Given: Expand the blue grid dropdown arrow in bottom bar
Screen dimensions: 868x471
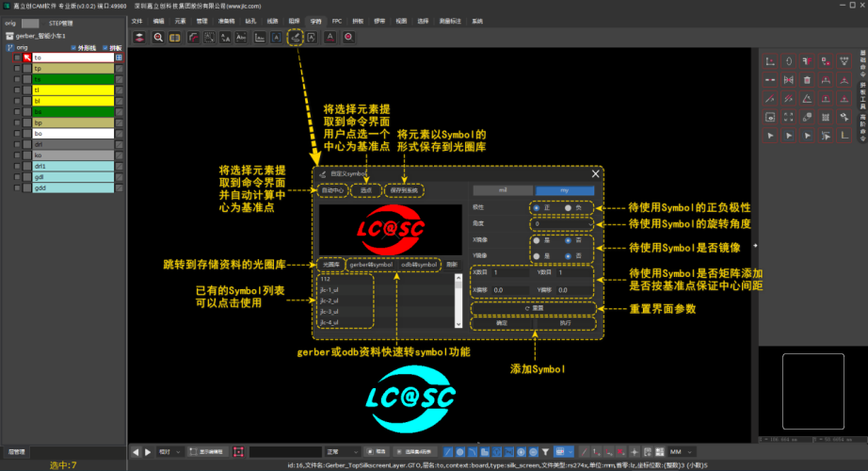Looking at the screenshot, I should coord(571,452).
